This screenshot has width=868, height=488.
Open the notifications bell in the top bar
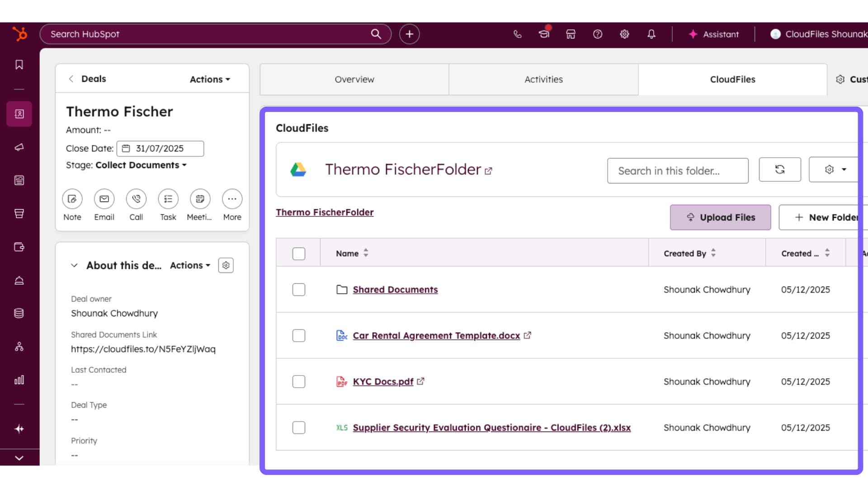point(651,34)
